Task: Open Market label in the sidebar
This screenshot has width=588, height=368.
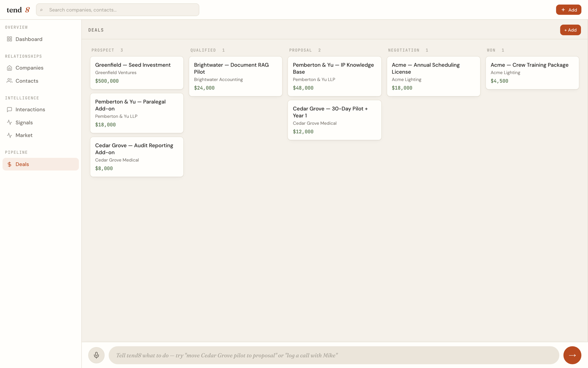Action: (x=24, y=135)
